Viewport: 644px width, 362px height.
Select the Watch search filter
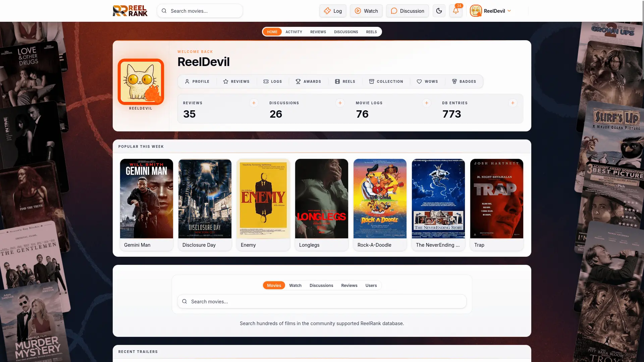[x=296, y=285]
